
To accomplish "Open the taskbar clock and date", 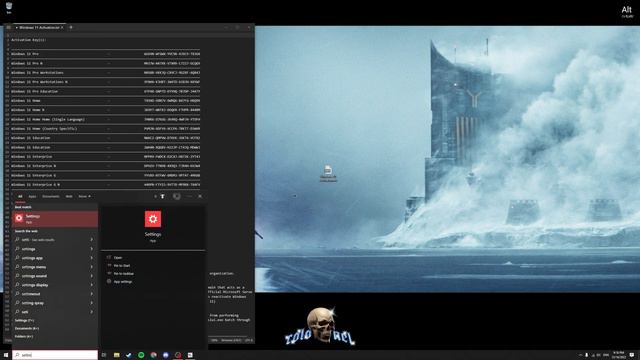I will (x=618, y=355).
